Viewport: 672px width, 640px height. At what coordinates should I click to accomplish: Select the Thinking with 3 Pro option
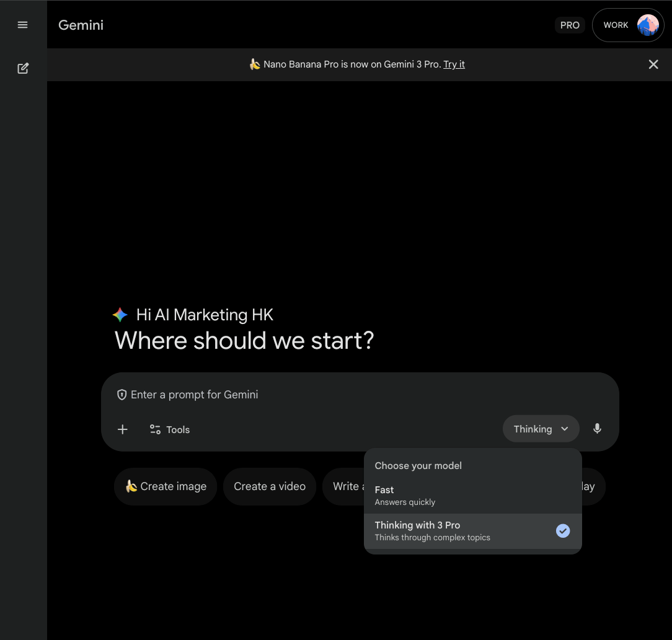473,531
